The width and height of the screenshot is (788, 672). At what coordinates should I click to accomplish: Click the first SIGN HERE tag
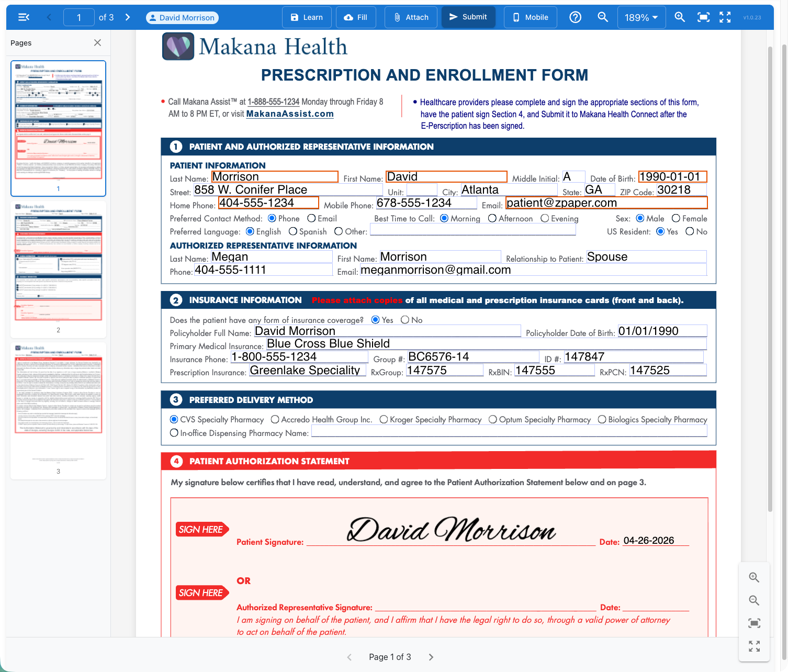tap(201, 530)
